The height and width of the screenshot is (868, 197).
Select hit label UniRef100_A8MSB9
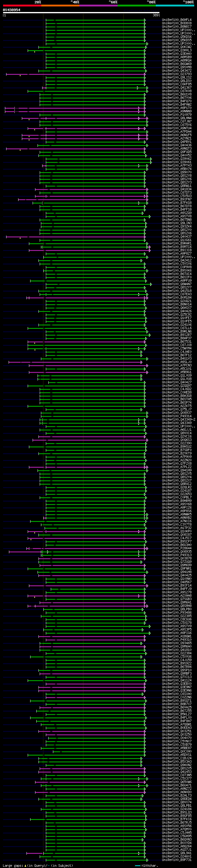pyautogui.click(x=177, y=57)
